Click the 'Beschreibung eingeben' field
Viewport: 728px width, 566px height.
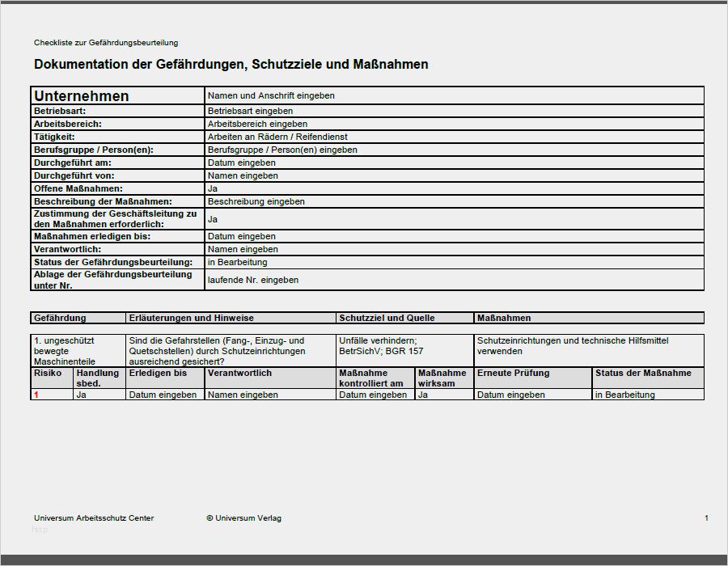tap(454, 202)
